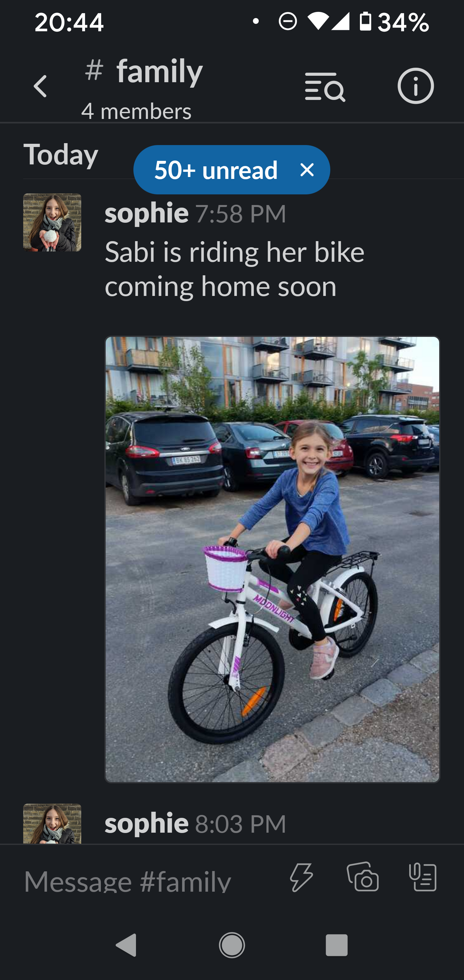Open search in channel icon
This screenshot has width=464, height=980.
325,87
